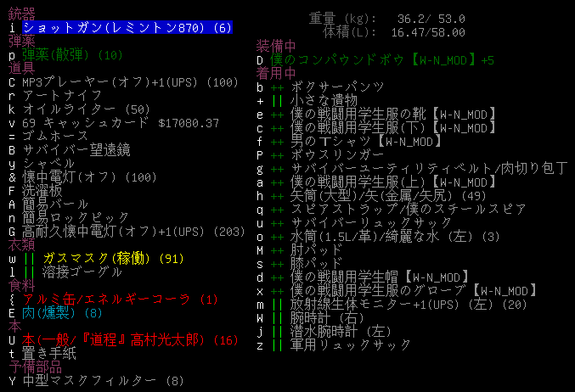Click the 銃器 category header
The image size is (575, 392).
pyautogui.click(x=21, y=14)
